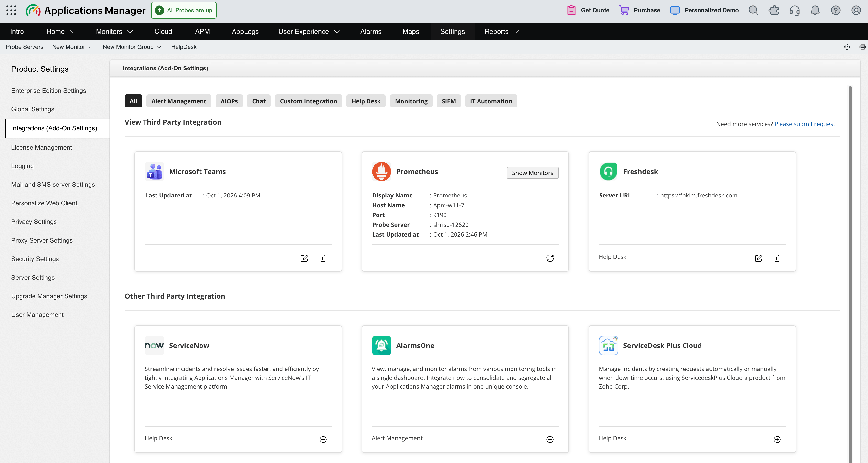Open the Settings tab
868x463 pixels.
pos(452,31)
